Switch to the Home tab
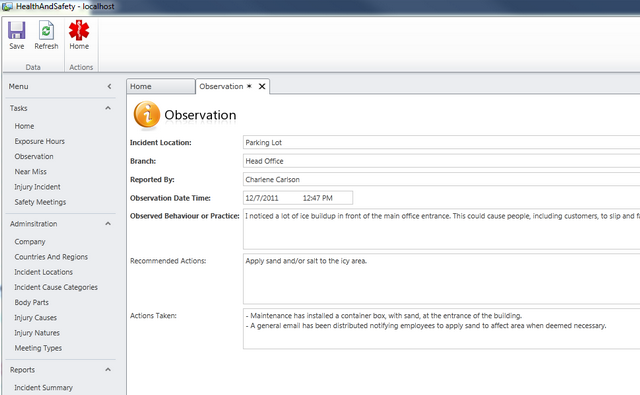Viewport: 640px width, 395px height. click(160, 87)
